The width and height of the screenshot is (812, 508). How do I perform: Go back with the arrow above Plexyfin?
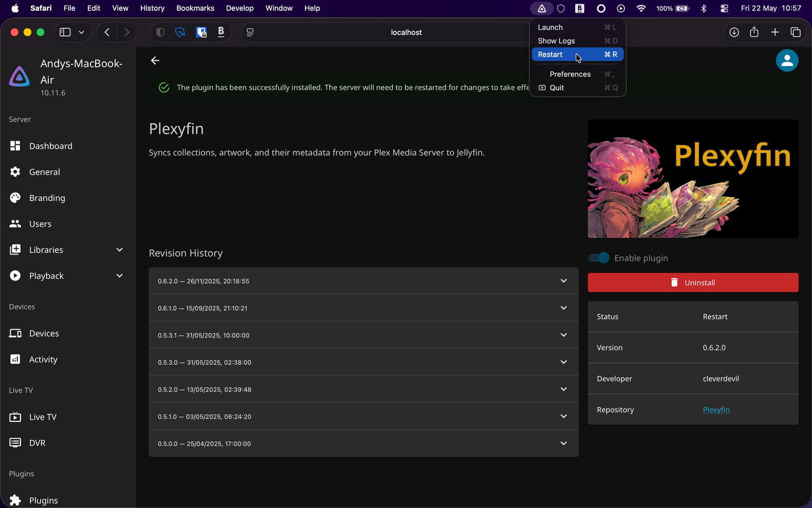pyautogui.click(x=155, y=60)
